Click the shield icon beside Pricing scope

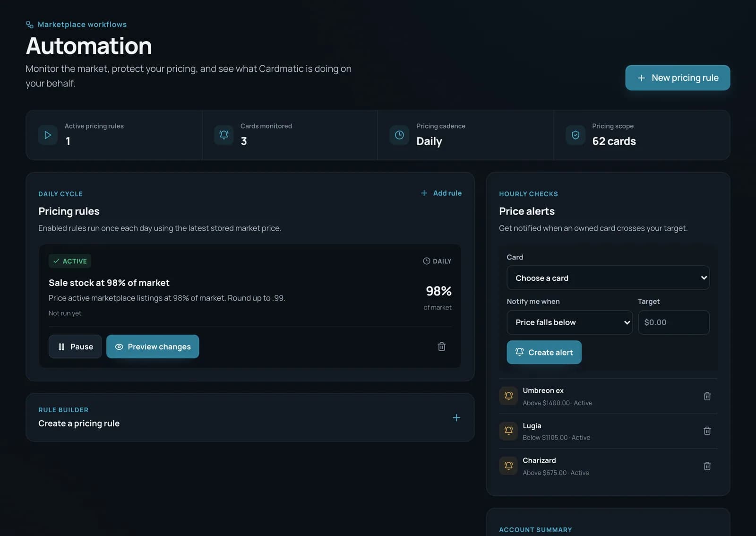576,135
